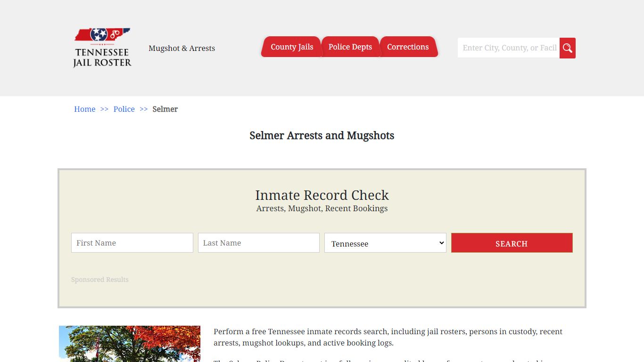Click the free Tennessee inmate records paragraph

click(x=388, y=337)
